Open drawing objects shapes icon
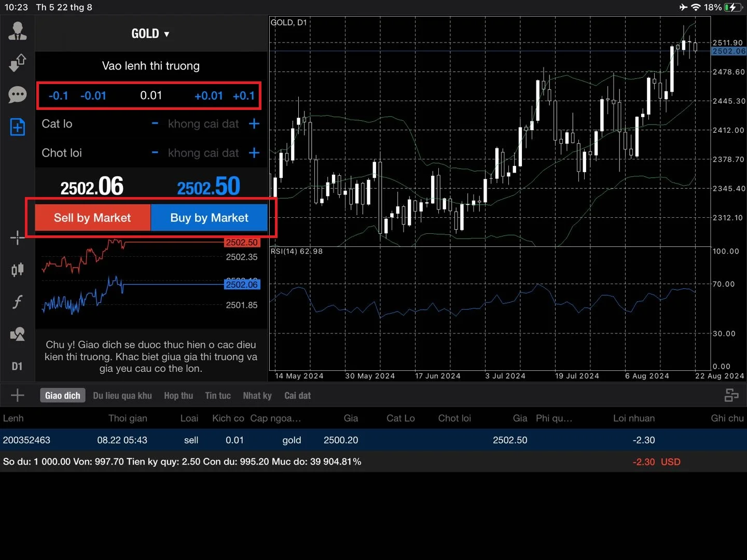This screenshot has height=560, width=747. (x=18, y=334)
